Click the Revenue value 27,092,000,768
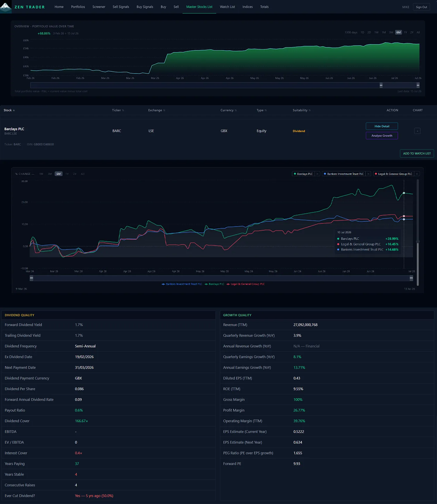The width and height of the screenshot is (437, 504). tap(305, 325)
